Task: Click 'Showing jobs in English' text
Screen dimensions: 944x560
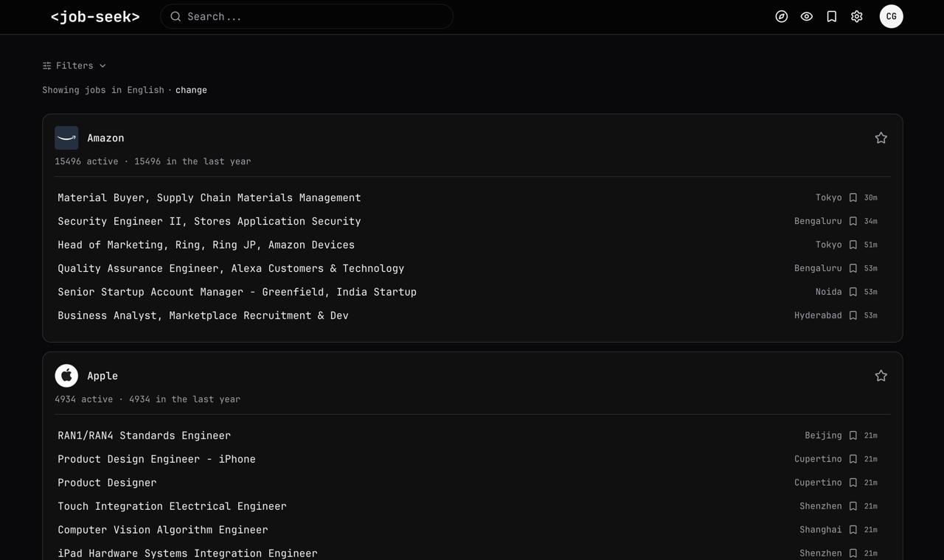Action: click(x=103, y=90)
